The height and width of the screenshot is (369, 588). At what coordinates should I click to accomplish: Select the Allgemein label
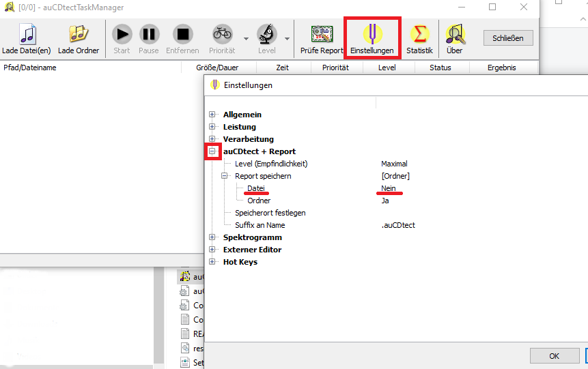[x=242, y=115]
